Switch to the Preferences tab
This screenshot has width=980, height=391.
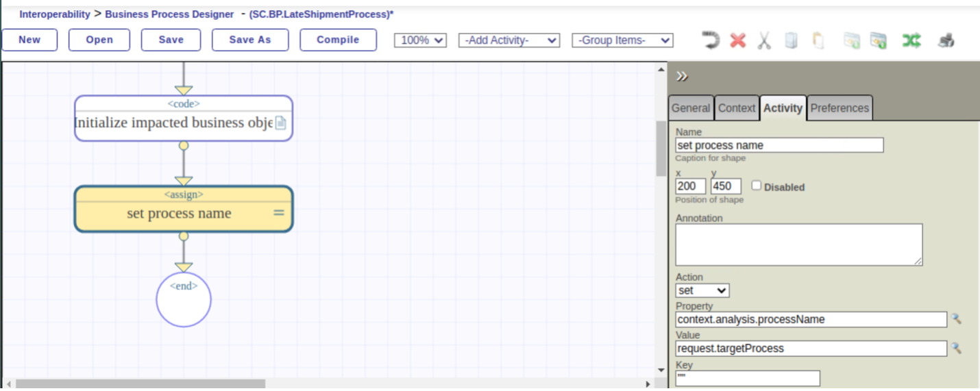(x=840, y=108)
